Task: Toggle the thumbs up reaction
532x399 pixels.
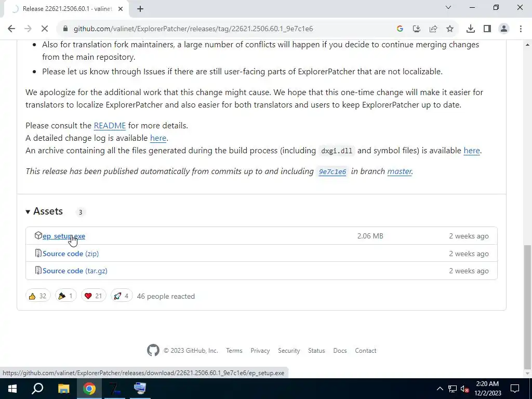Action: click(37, 296)
